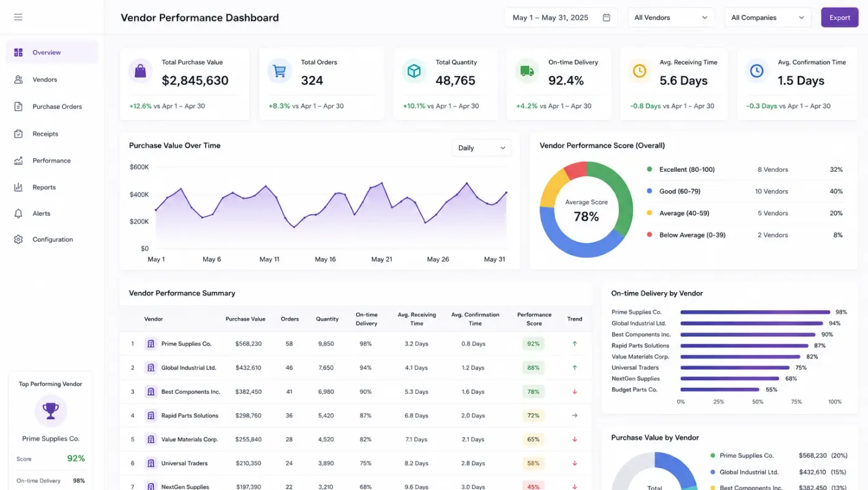Click the On-time Delivery truck icon

click(x=527, y=71)
